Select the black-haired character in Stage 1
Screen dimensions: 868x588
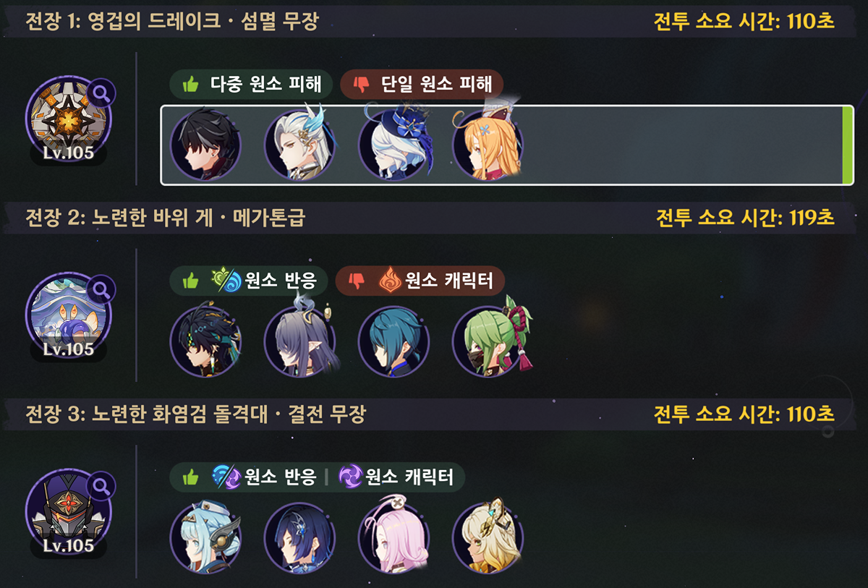pos(205,145)
